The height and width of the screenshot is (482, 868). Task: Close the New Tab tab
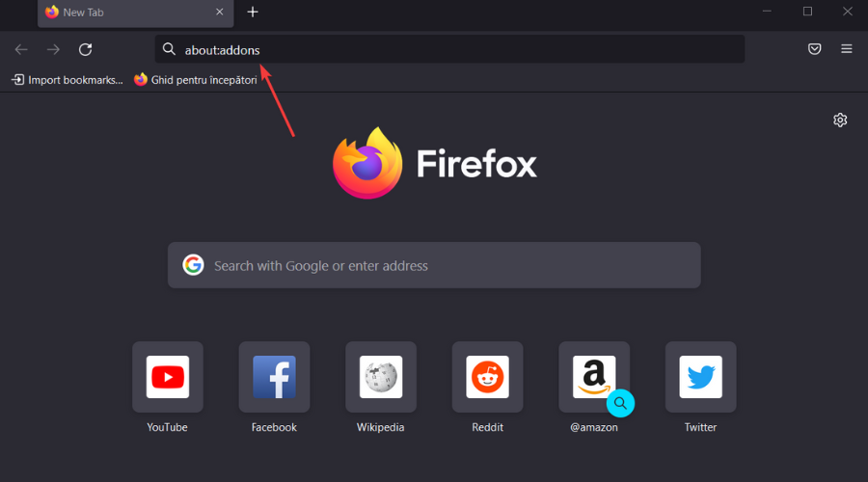point(220,12)
